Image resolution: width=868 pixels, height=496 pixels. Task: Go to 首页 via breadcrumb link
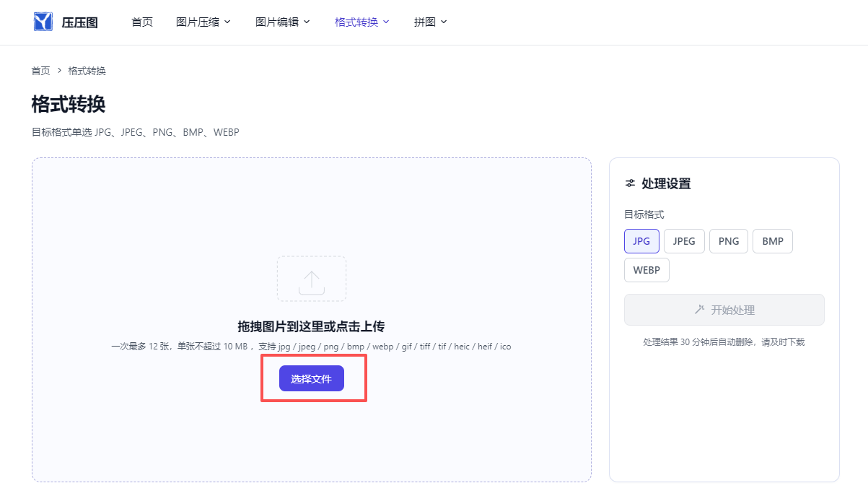pyautogui.click(x=41, y=71)
